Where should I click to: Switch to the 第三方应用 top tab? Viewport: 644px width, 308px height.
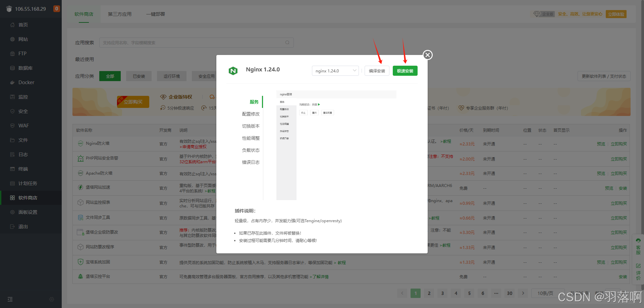point(120,14)
